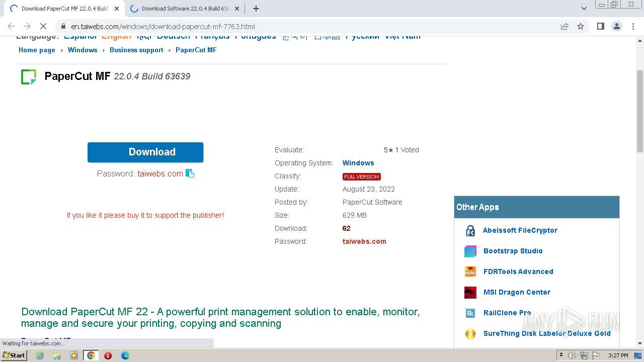Toggle browser side panel
644x362 pixels.
click(601, 26)
